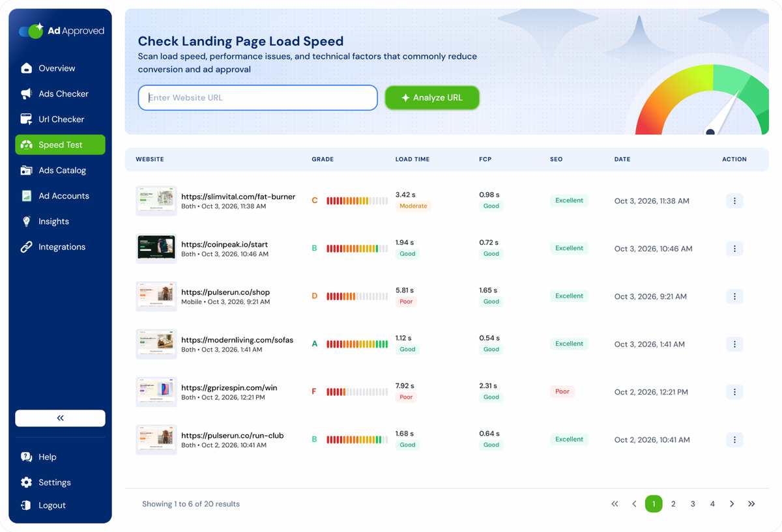This screenshot has width=782, height=532.
Task: Open actions menu for pulserun.co/run-club row
Action: pos(734,440)
